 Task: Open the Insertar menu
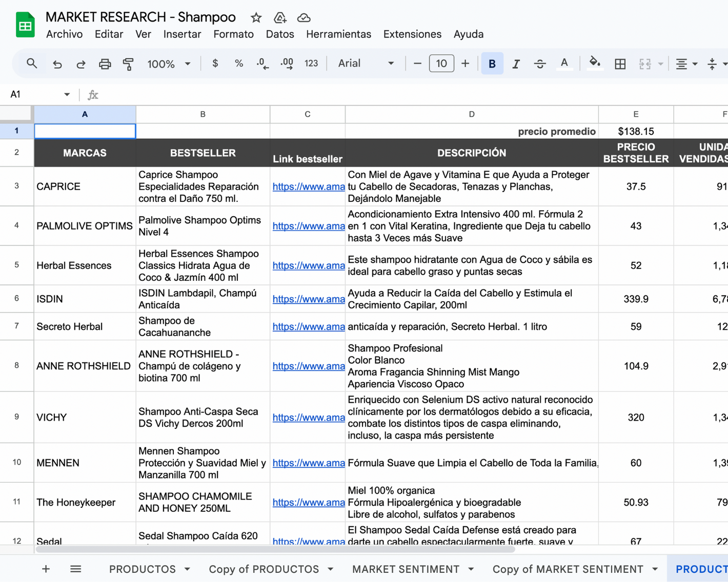tap(182, 34)
